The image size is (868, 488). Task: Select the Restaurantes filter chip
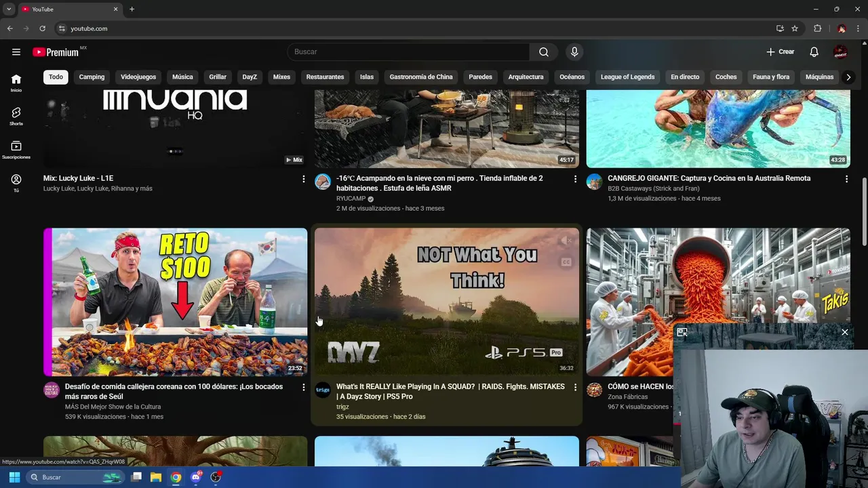click(325, 77)
